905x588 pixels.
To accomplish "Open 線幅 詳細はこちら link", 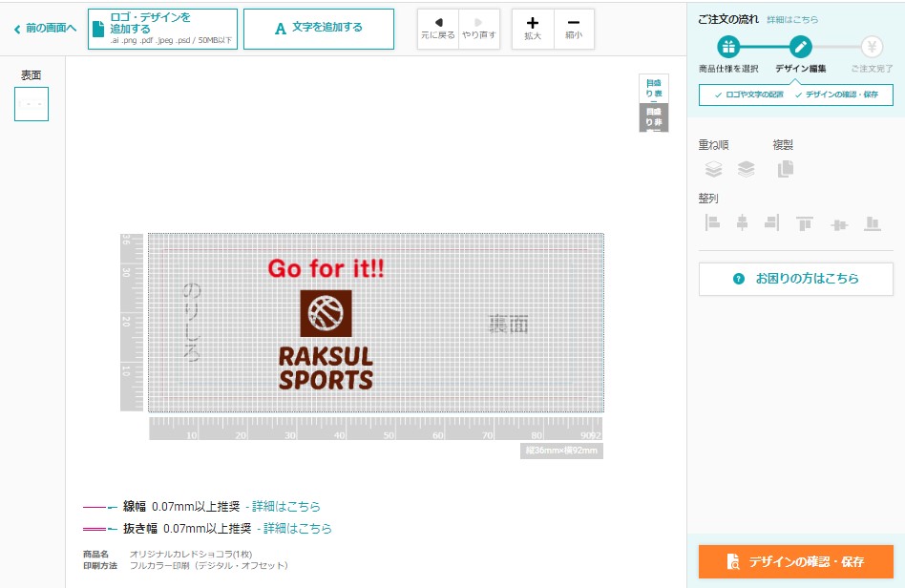I will (x=286, y=507).
